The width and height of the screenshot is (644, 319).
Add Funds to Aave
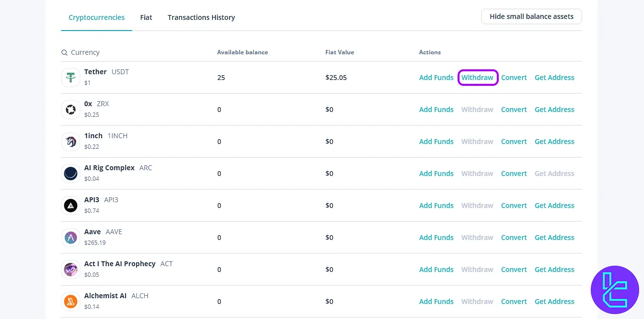[x=436, y=238]
